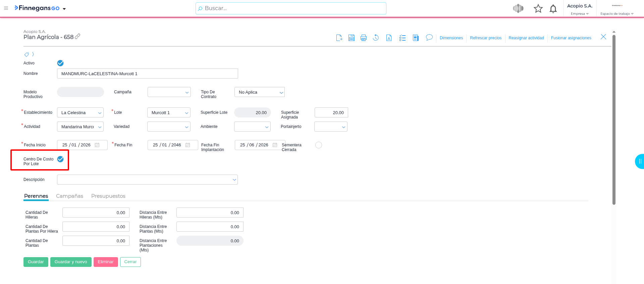The image size is (644, 284).
Task: Open the hamburger menu icon
Action: (x=6, y=8)
